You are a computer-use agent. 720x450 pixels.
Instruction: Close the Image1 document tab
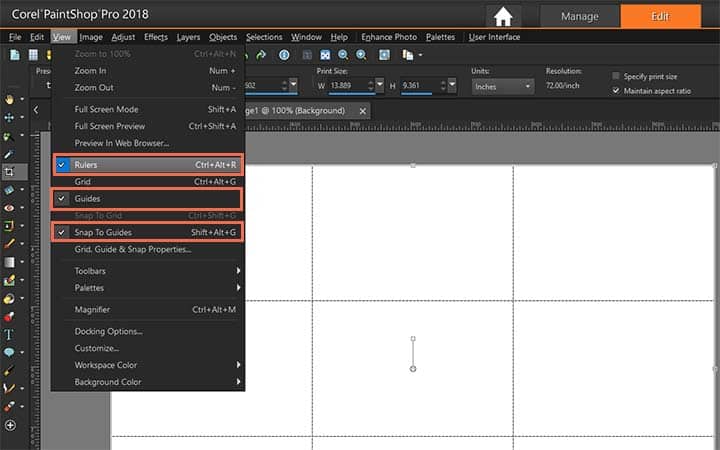pos(363,111)
